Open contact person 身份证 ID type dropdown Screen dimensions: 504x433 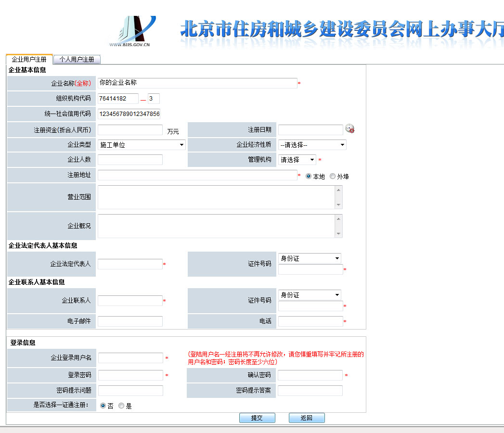(310, 295)
